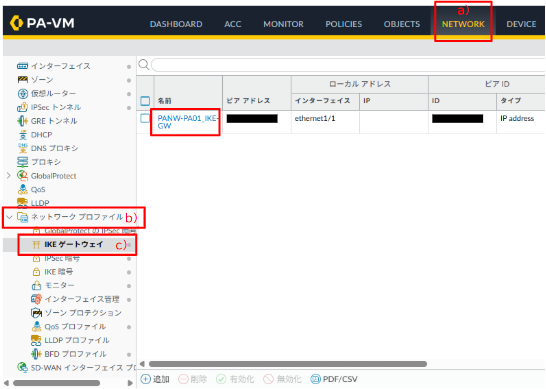
Task: Click the IKE 暗号 lock icon
Action: [x=36, y=272]
